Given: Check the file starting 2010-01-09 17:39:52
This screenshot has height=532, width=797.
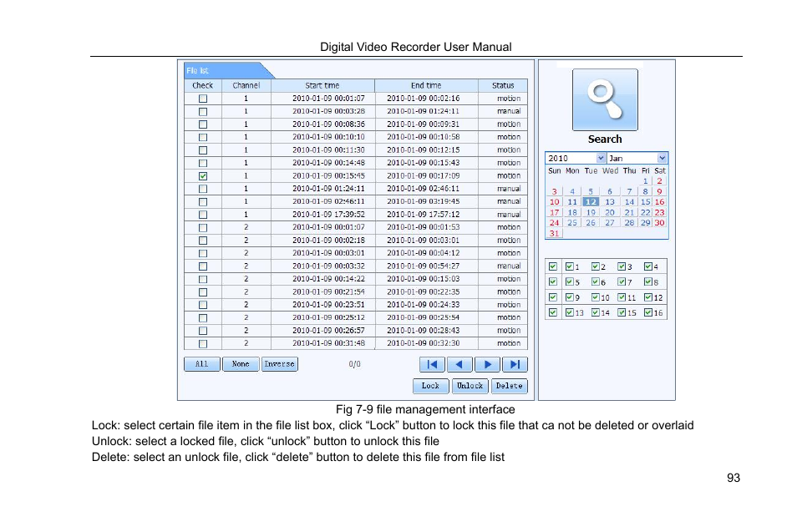Looking at the screenshot, I should click(203, 215).
